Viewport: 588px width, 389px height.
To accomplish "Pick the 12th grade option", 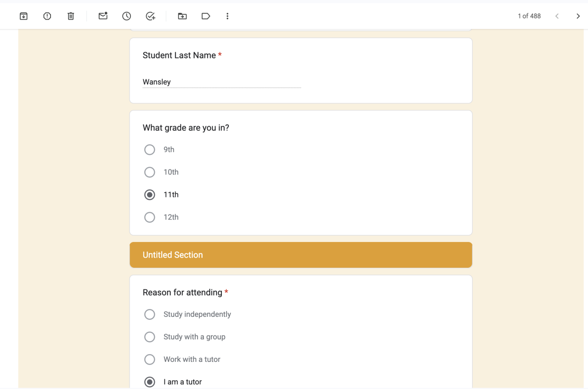I will click(x=150, y=217).
